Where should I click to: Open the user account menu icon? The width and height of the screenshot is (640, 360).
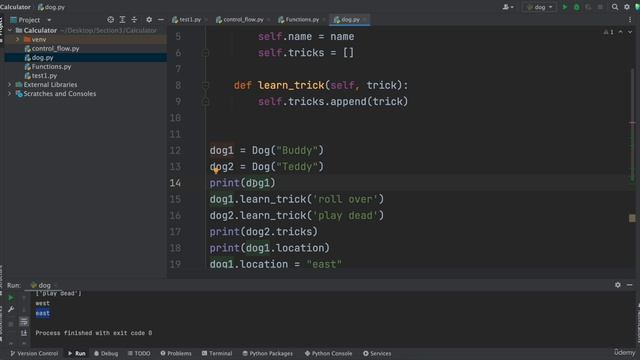click(x=508, y=7)
